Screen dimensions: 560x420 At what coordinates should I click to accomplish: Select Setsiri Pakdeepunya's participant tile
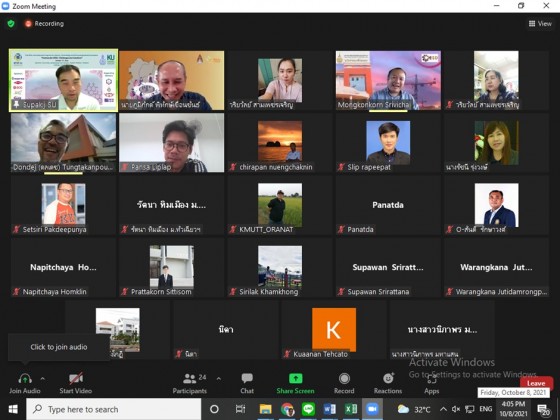point(63,205)
